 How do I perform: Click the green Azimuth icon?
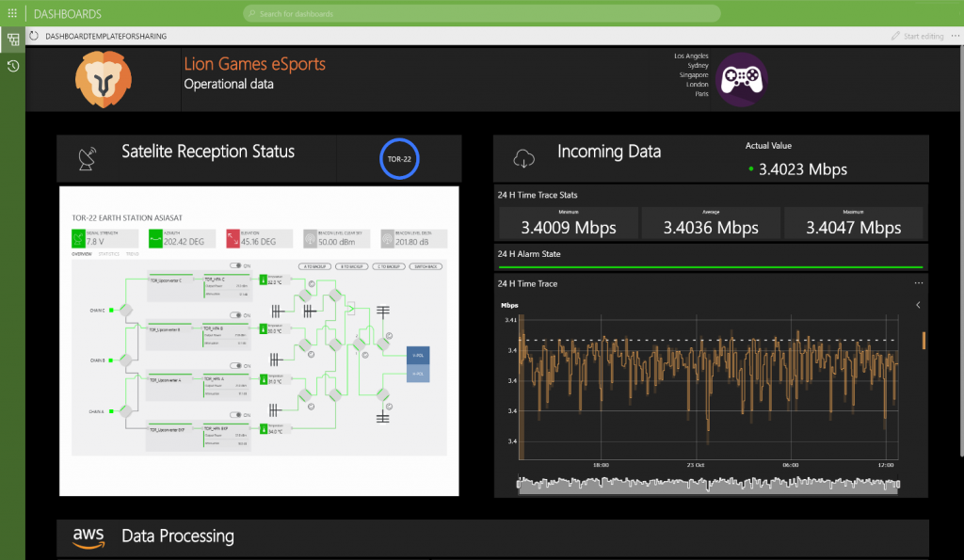155,238
